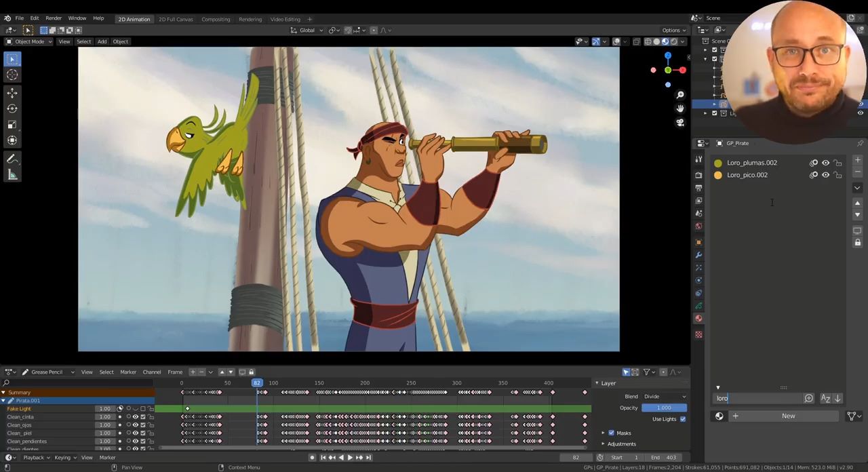Click the browse material sphere icon
Image resolution: width=868 pixels, height=472 pixels.
coord(719,416)
